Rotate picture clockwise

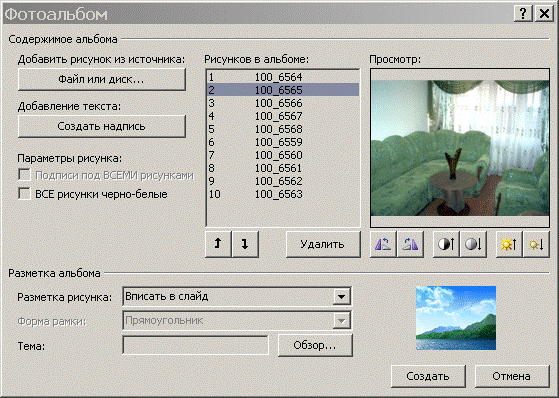[410, 244]
